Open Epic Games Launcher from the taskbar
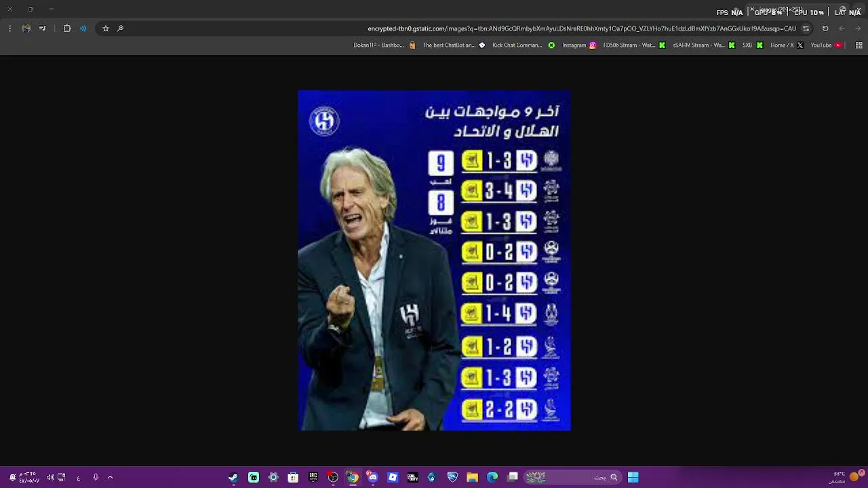The image size is (868, 488). [x=313, y=477]
